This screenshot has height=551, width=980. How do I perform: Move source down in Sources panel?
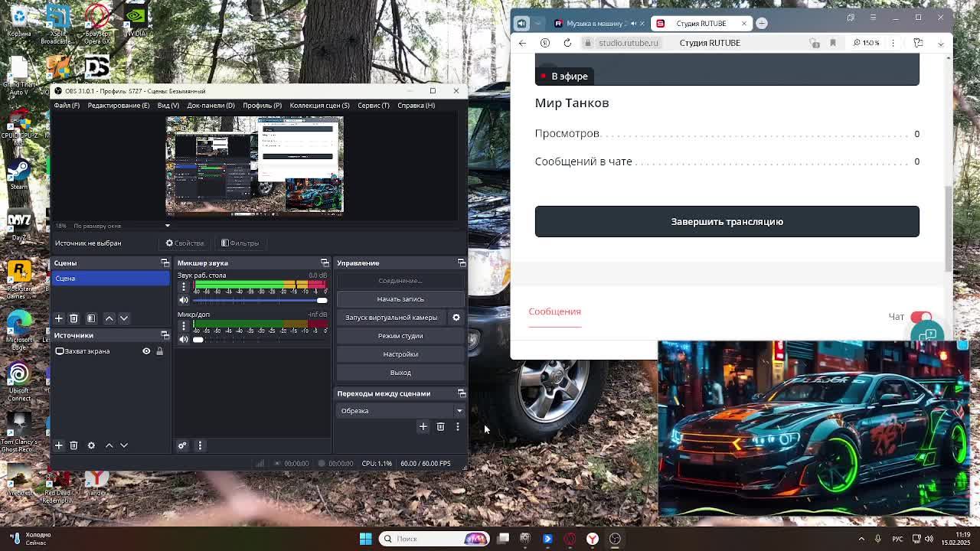click(x=124, y=445)
